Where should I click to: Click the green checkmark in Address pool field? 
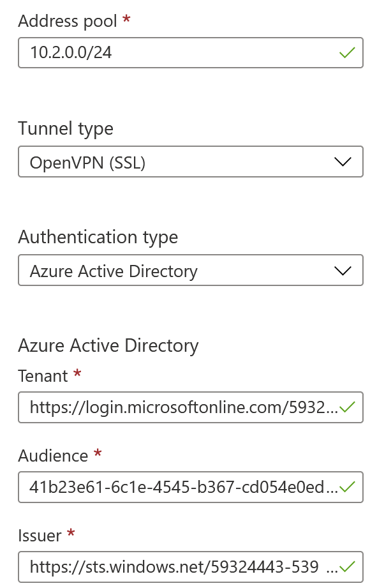click(347, 52)
